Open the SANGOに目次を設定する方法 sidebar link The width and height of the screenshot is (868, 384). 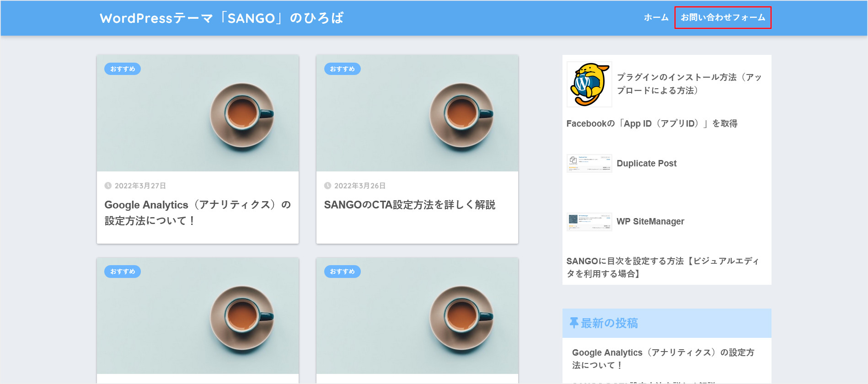tap(662, 267)
